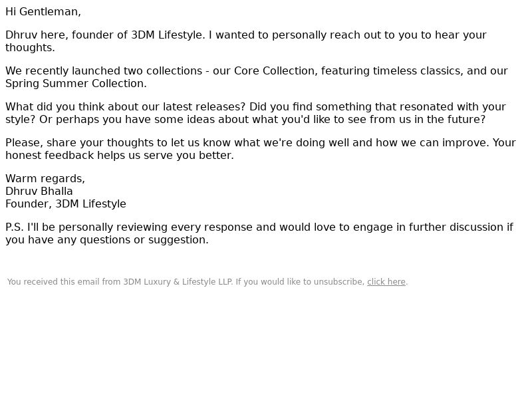Click the paragraph starting 'We recently launched'

coord(257,77)
